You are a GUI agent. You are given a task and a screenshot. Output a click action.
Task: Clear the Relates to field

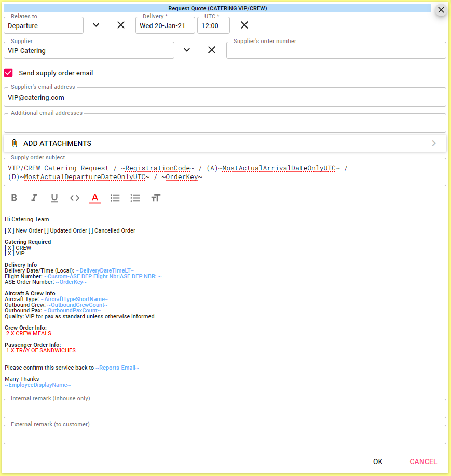point(121,25)
